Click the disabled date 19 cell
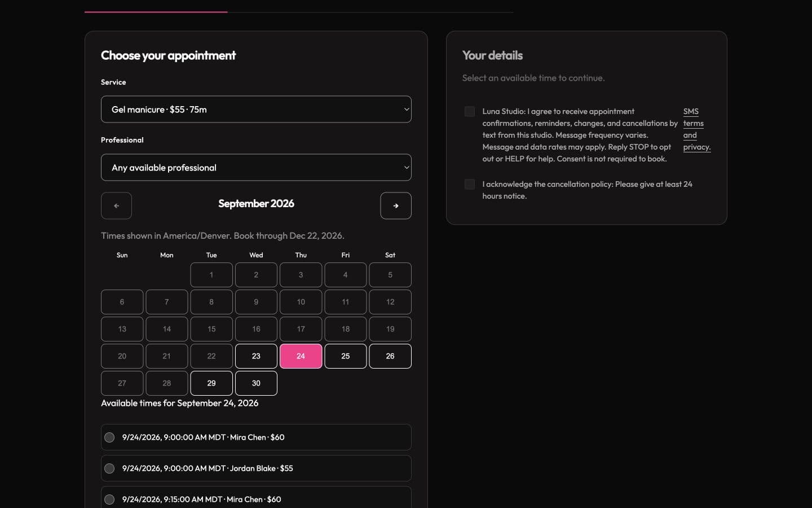Image resolution: width=812 pixels, height=508 pixels. tap(390, 329)
